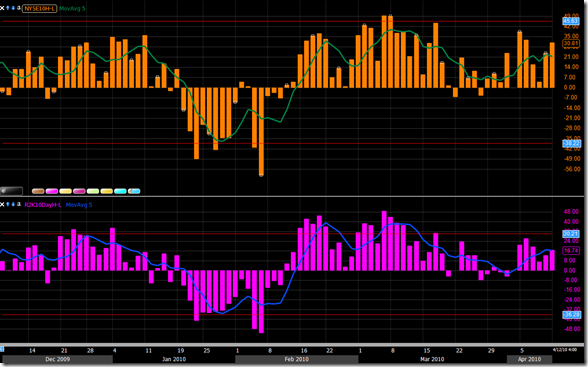Click the 48.00 label on lower axis

click(571, 211)
